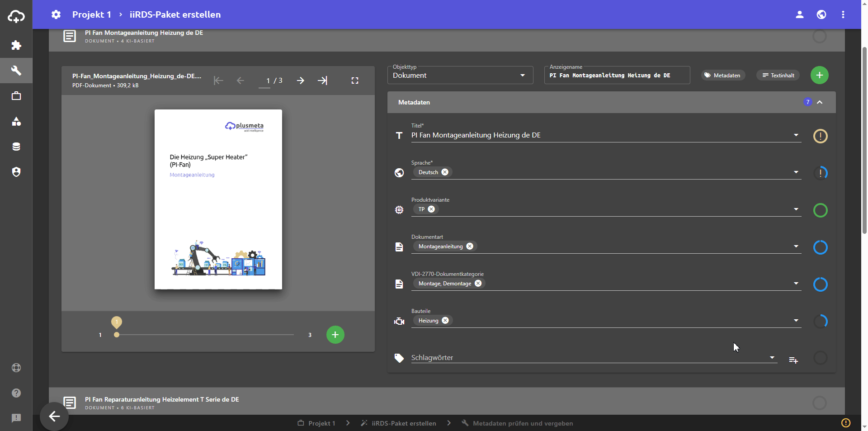868x431 pixels.
Task: Click the page slider handle
Action: (x=117, y=335)
